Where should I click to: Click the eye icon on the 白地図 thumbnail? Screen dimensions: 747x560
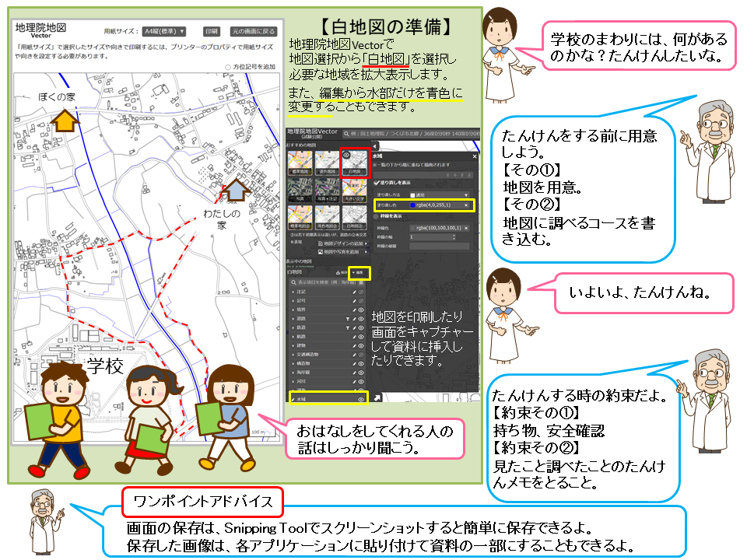[345, 155]
